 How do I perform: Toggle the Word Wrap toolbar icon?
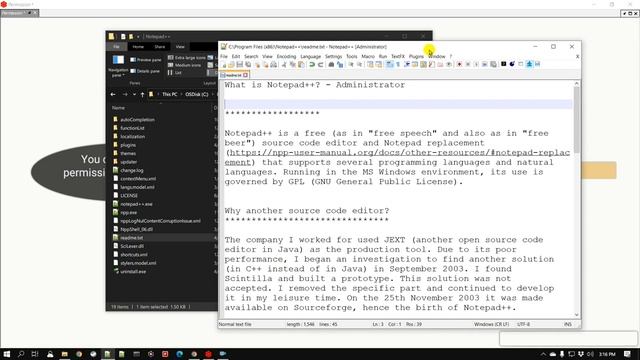pos(389,64)
